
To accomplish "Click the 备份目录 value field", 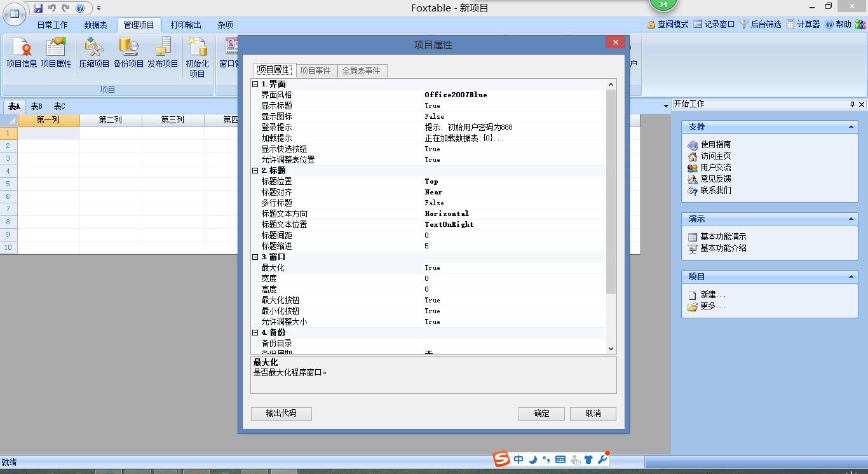I will click(515, 343).
